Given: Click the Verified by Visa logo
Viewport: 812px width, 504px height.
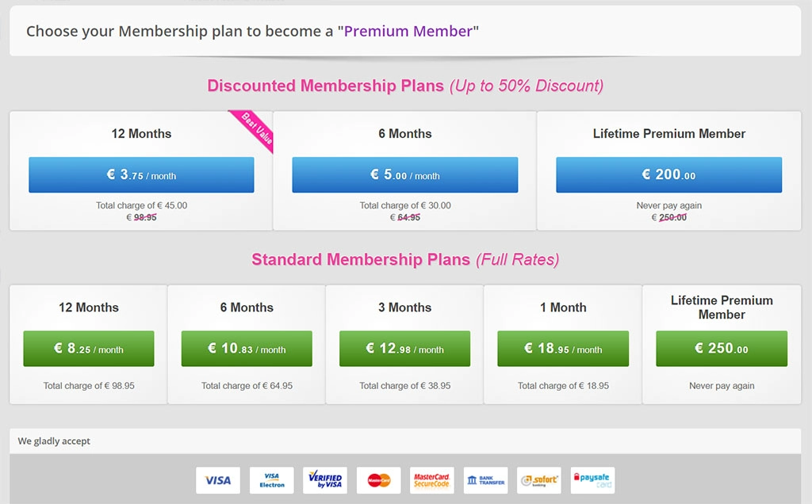Looking at the screenshot, I should (325, 479).
